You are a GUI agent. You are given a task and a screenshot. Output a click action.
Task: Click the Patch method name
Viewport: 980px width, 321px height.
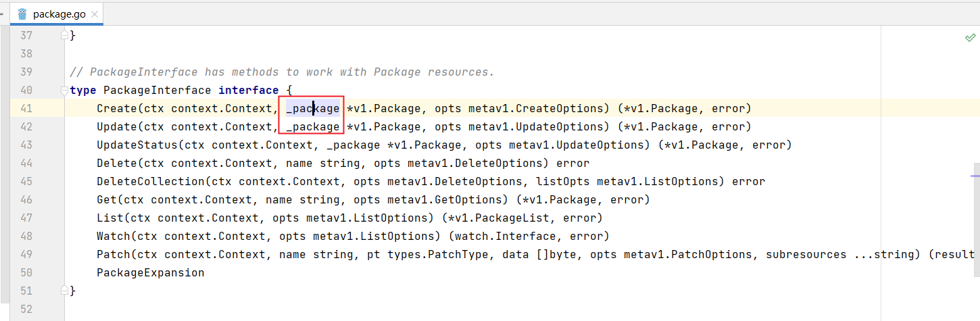(x=114, y=254)
